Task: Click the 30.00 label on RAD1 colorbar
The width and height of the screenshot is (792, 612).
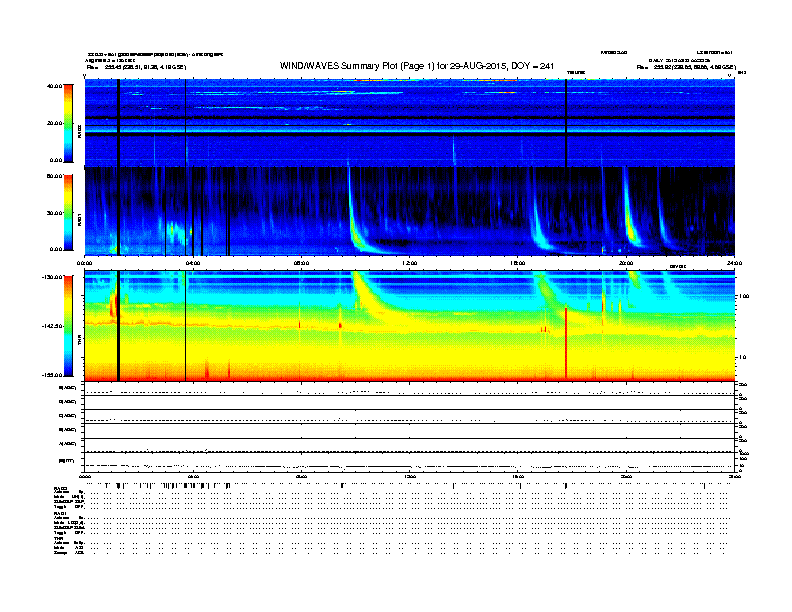Action: (54, 213)
